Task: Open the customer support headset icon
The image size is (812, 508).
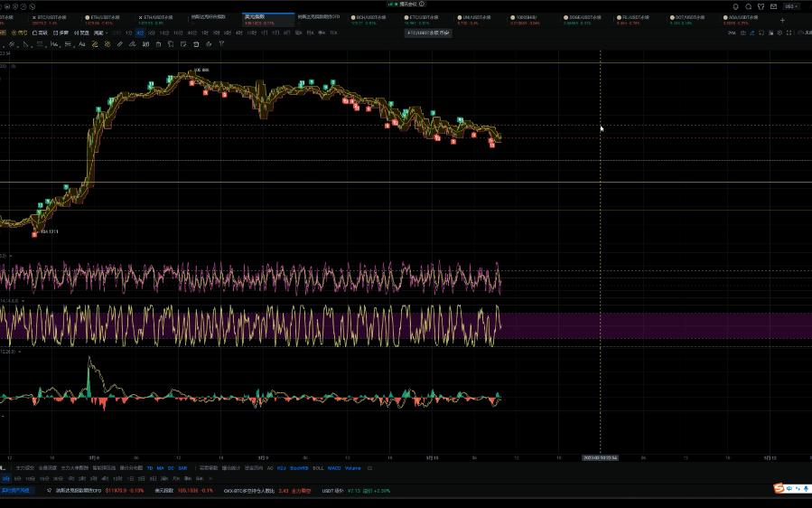Action: click(x=748, y=6)
